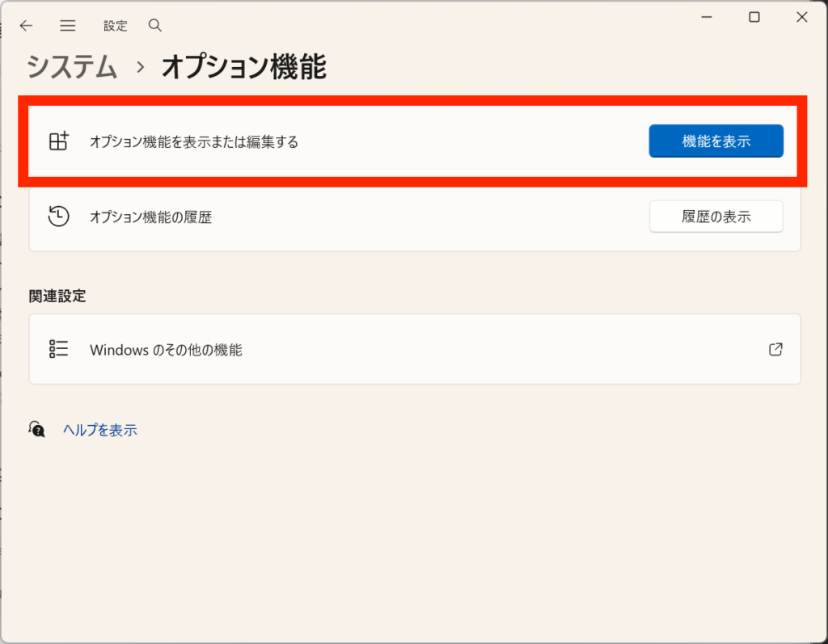The image size is (828, 644).
Task: Minimize the 設定 window
Action: point(706,18)
